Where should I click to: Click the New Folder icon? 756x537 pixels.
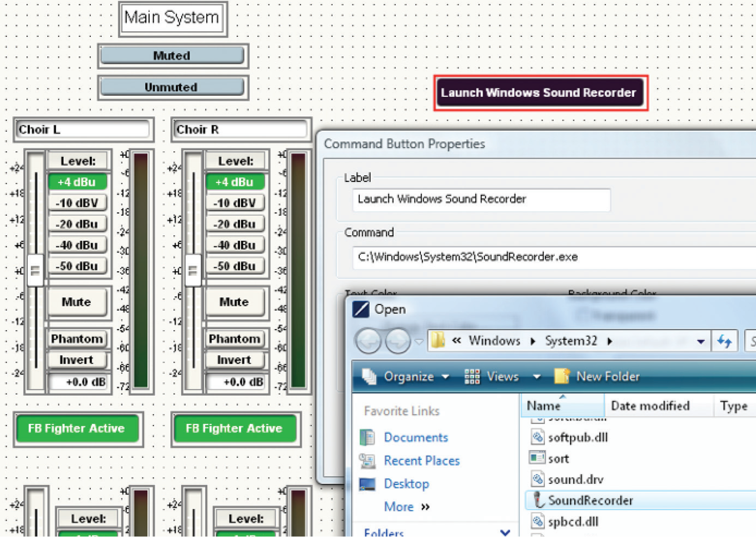[x=562, y=376]
